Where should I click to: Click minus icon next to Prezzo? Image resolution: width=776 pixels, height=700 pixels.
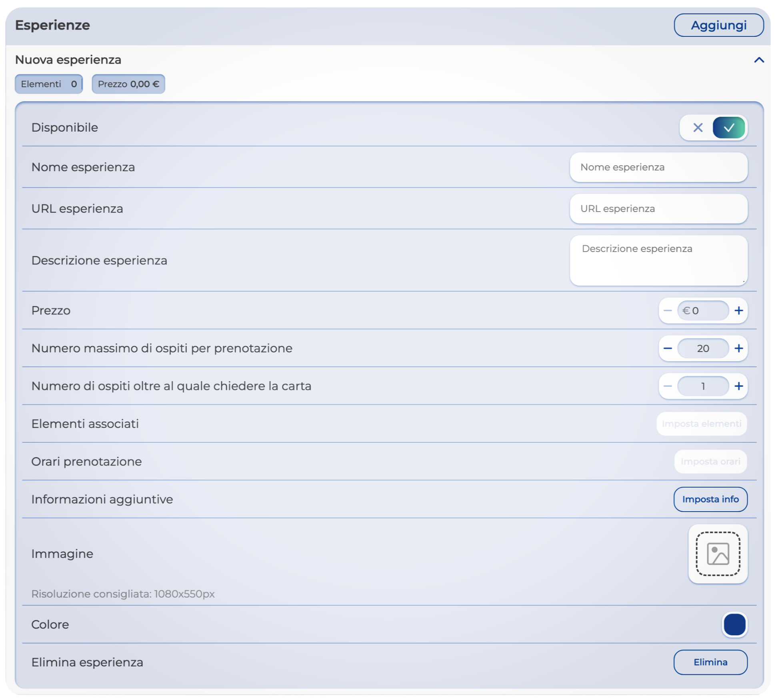667,310
